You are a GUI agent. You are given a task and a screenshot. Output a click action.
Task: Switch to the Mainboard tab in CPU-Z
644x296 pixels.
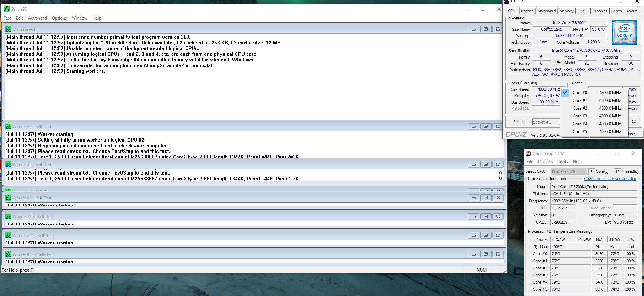(x=546, y=11)
